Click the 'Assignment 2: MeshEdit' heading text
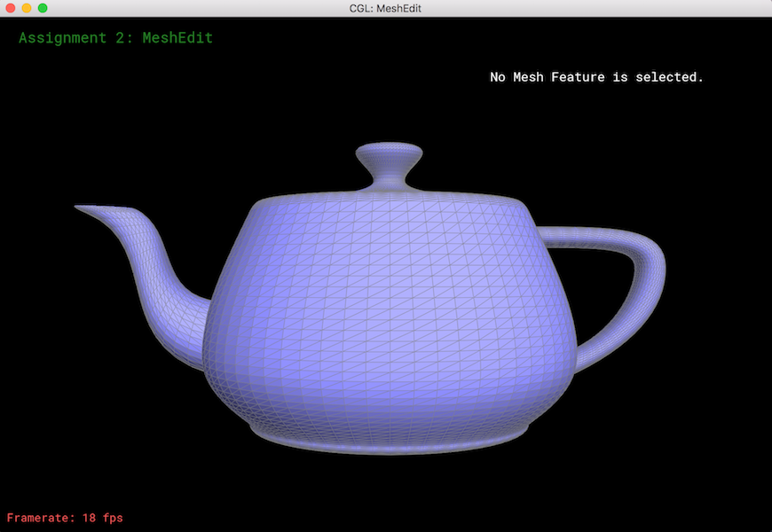 (x=115, y=38)
